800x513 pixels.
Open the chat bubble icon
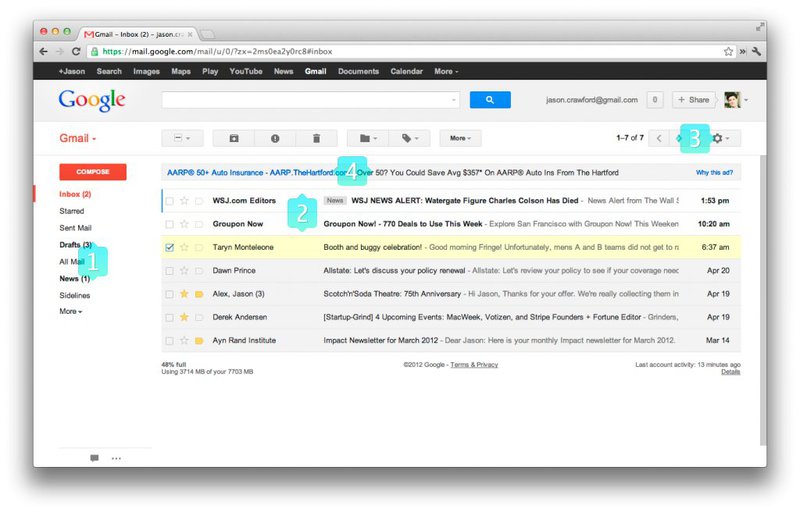click(x=94, y=458)
